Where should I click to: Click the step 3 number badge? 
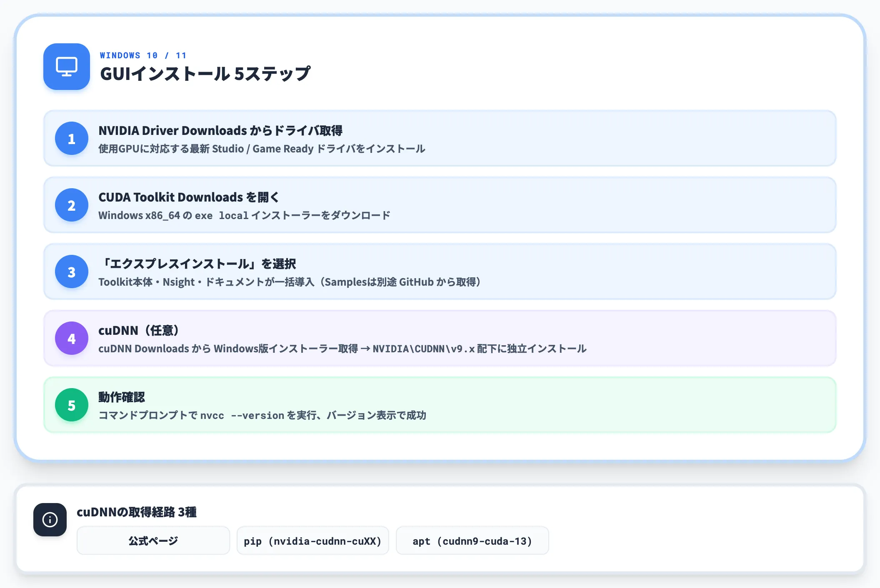click(x=72, y=272)
